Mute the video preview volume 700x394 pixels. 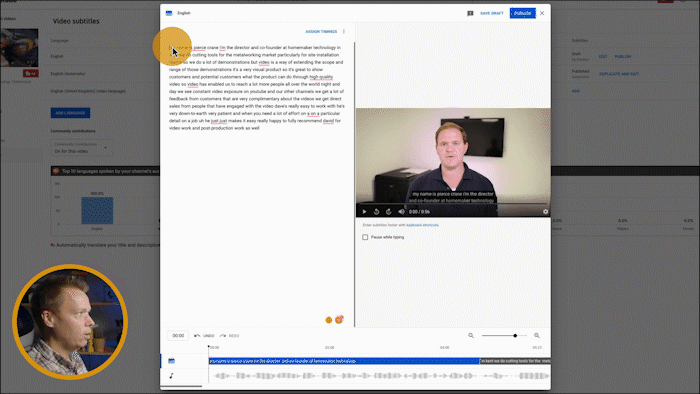pyautogui.click(x=401, y=212)
